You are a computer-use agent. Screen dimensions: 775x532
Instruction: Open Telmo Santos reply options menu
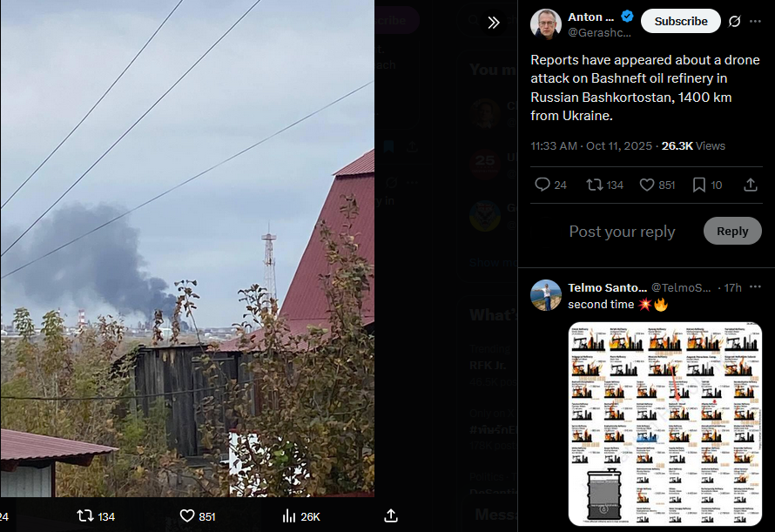[x=755, y=287]
